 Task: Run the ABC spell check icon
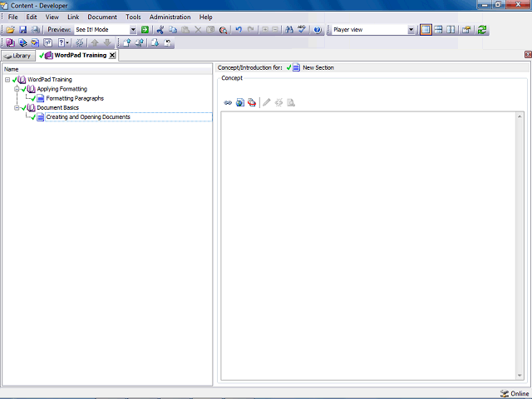coord(302,30)
